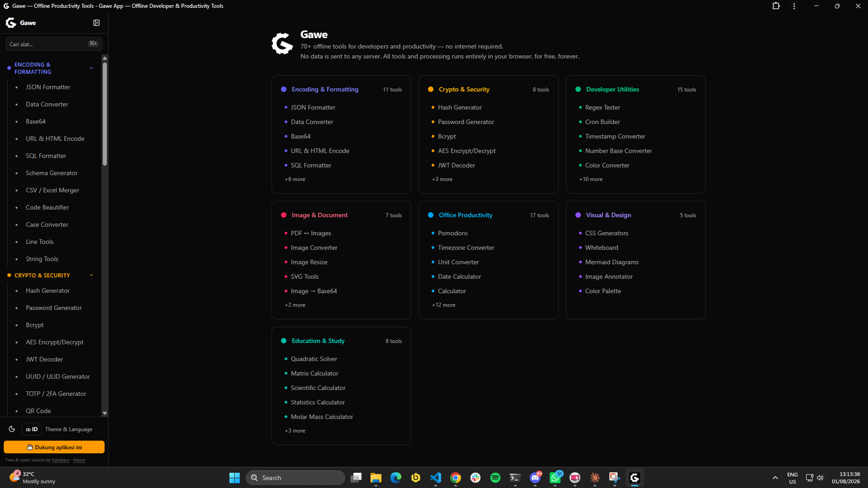Open Google Chrome from the taskbar
This screenshot has height=488, width=868.
[455, 478]
